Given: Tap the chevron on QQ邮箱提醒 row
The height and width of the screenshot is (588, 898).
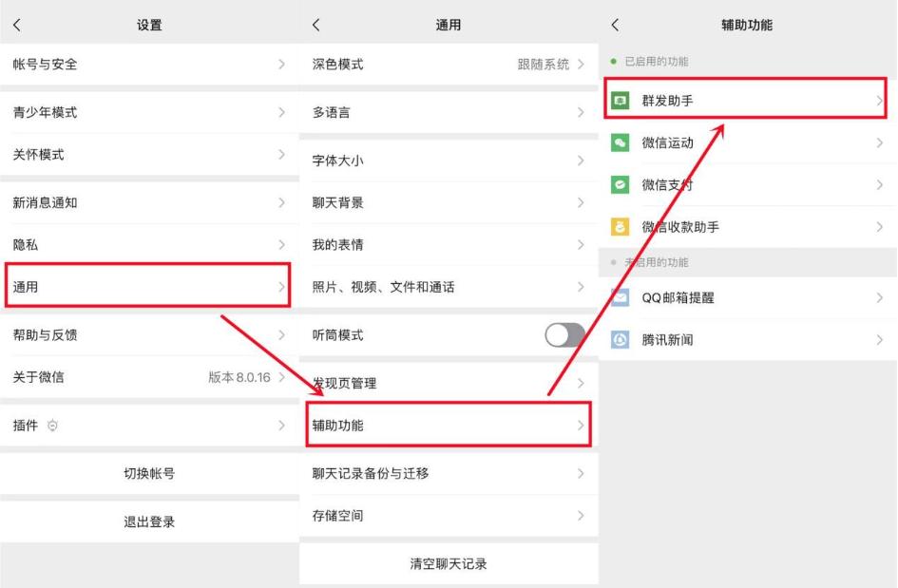Looking at the screenshot, I should pyautogui.click(x=880, y=297).
